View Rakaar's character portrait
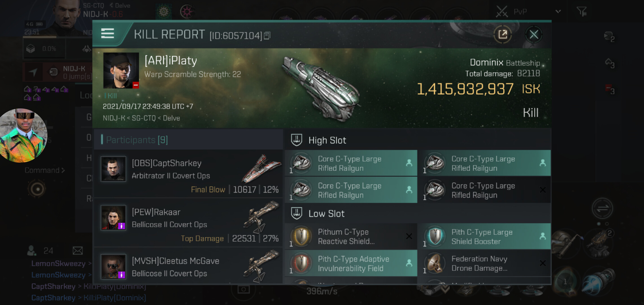This screenshot has width=644, height=305. tap(113, 218)
